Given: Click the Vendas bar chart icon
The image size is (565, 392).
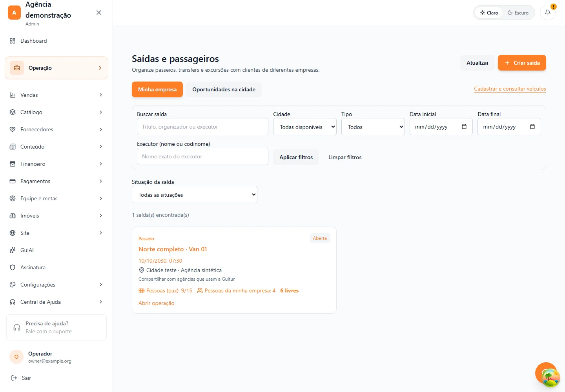Looking at the screenshot, I should [13, 95].
